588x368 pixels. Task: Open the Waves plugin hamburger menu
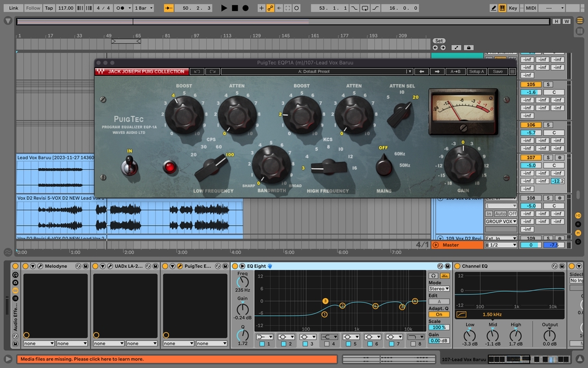[512, 72]
